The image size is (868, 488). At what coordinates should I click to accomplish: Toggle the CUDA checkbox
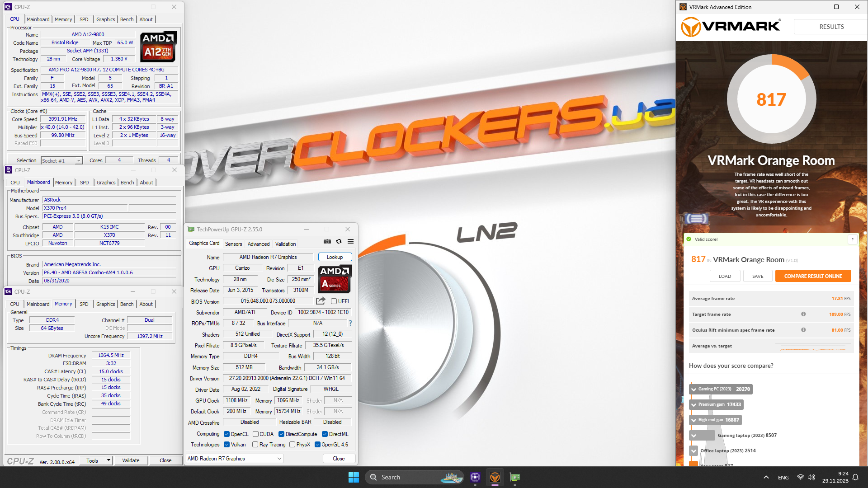[x=255, y=434]
